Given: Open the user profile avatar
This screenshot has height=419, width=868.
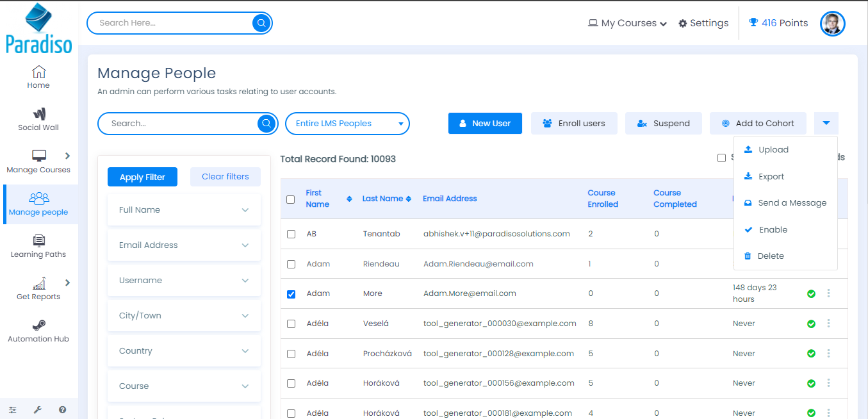Looking at the screenshot, I should click(x=832, y=24).
